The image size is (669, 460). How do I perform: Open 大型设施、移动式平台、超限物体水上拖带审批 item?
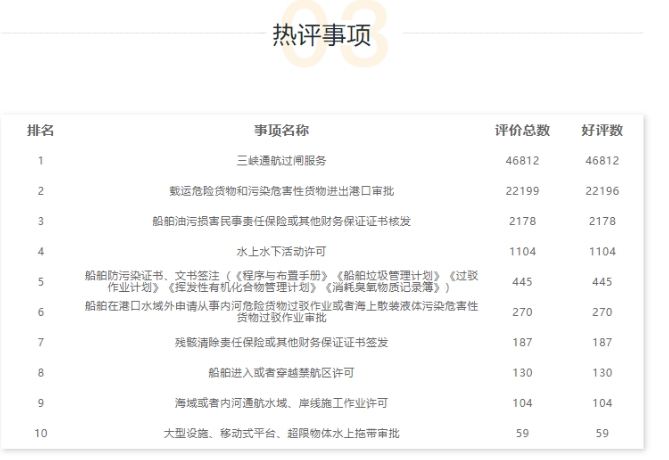(281, 433)
